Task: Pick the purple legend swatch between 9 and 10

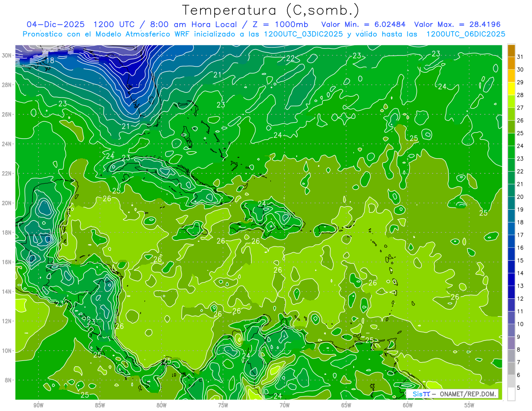Action: pos(511,330)
